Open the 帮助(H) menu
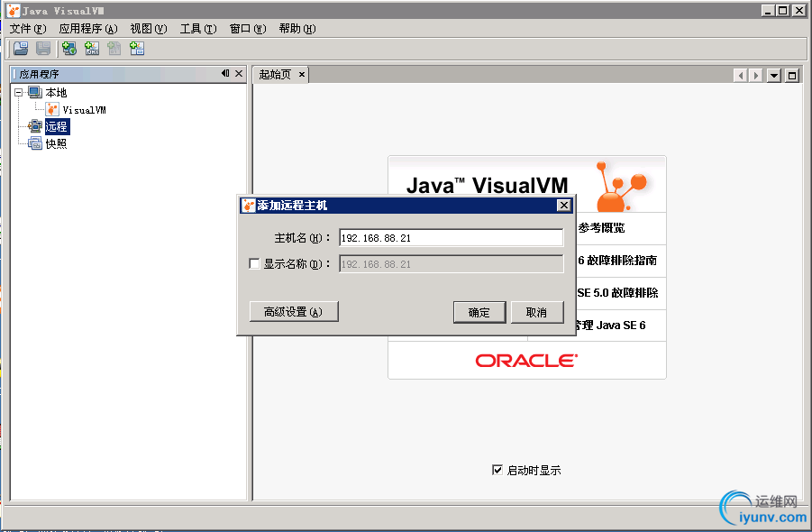 click(297, 29)
